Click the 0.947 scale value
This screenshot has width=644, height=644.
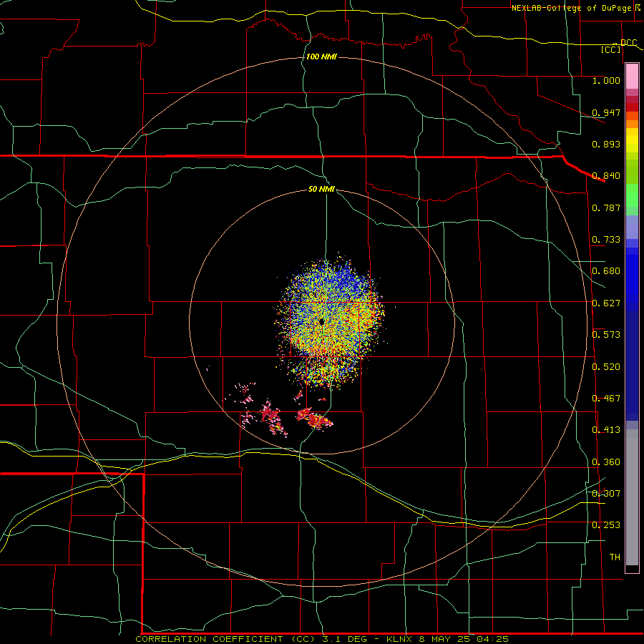point(606,112)
